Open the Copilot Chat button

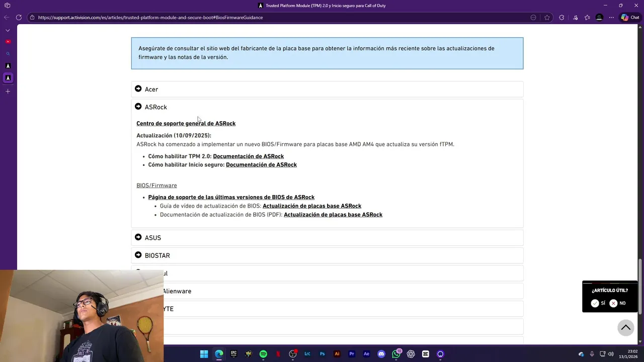pos(629,17)
